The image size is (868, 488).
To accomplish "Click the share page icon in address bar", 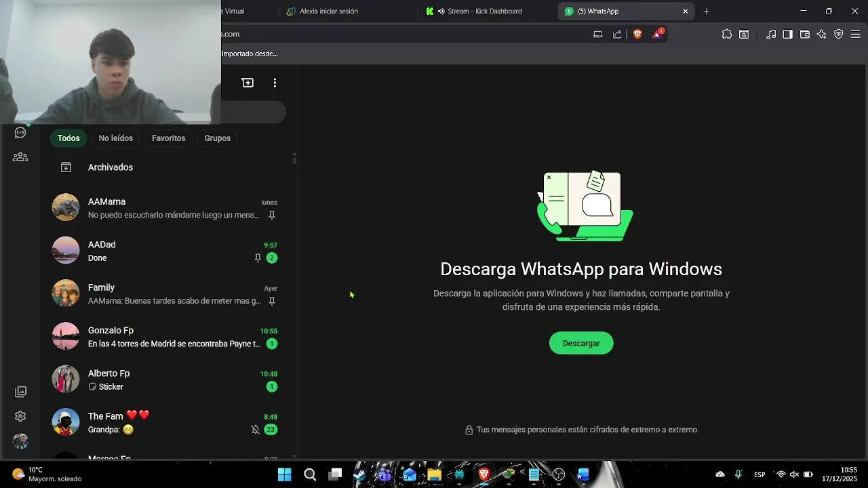I will tap(617, 34).
